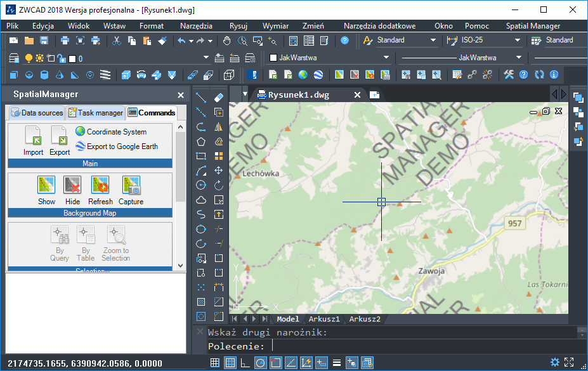588x371 pixels.
Task: Switch to Task manager tab
Action: coord(96,112)
